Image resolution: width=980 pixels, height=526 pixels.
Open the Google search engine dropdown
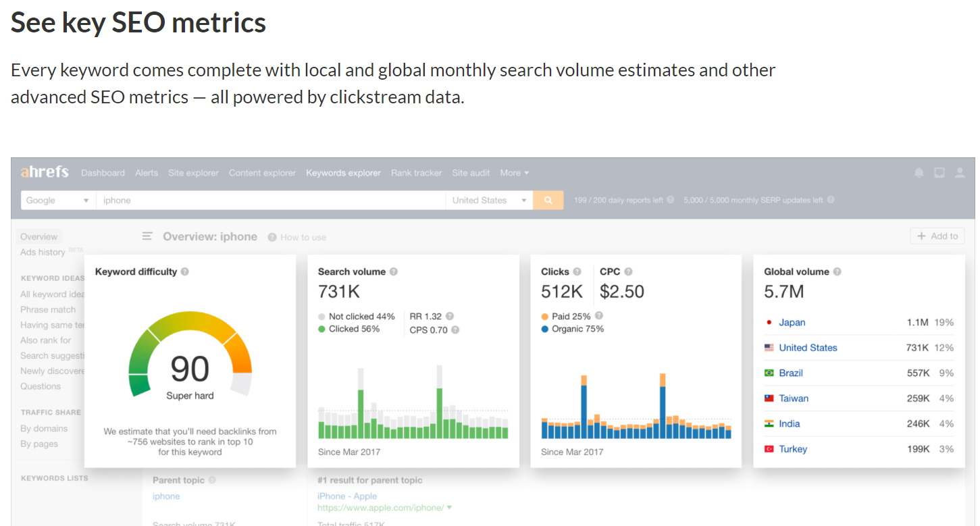coord(58,200)
